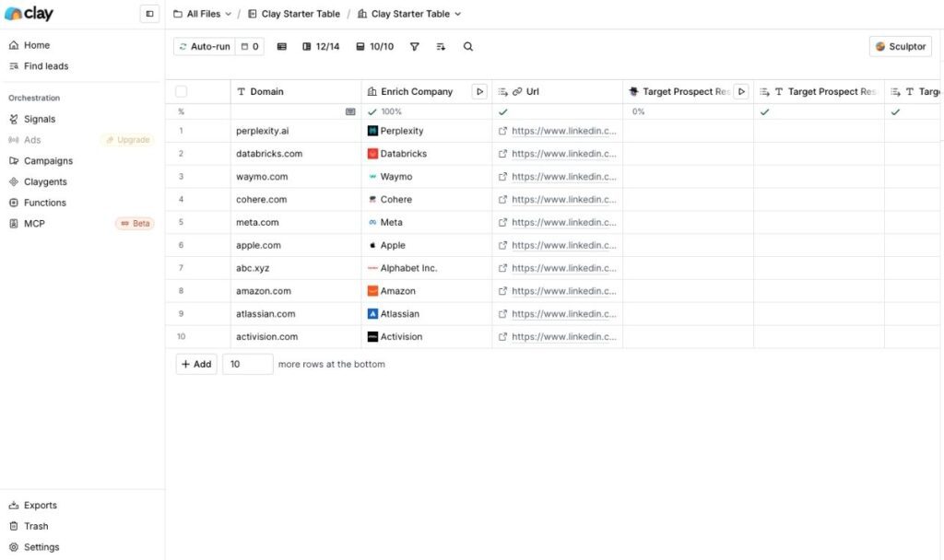
Task: Open Sculptor assistant
Action: point(901,46)
